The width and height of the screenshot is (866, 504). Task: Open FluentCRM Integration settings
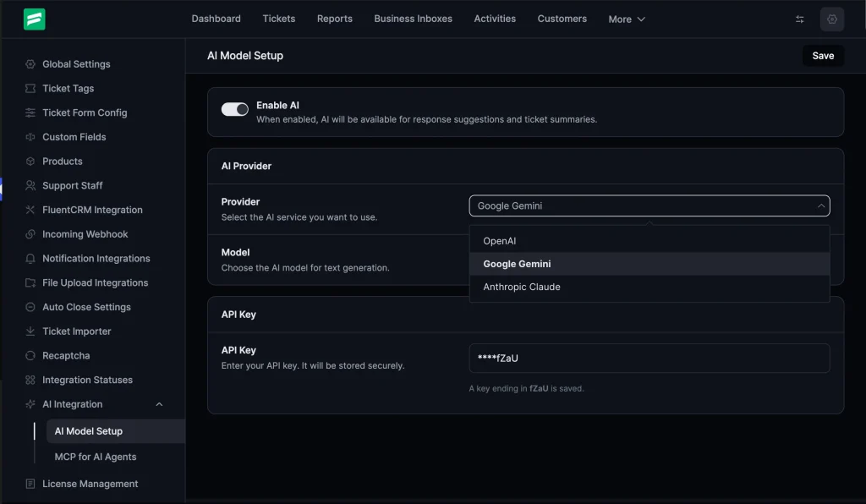point(92,210)
